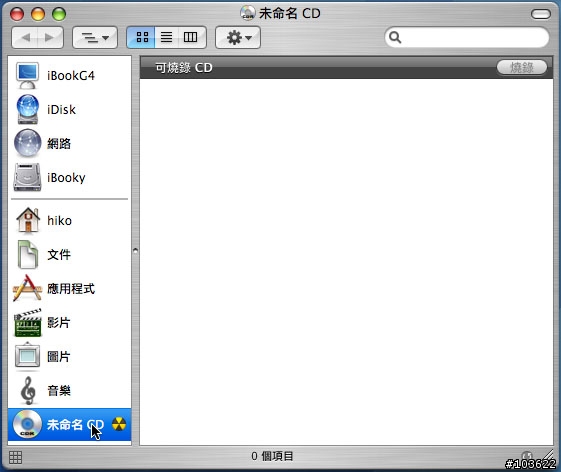Open the 文件 documents icon

click(x=28, y=254)
